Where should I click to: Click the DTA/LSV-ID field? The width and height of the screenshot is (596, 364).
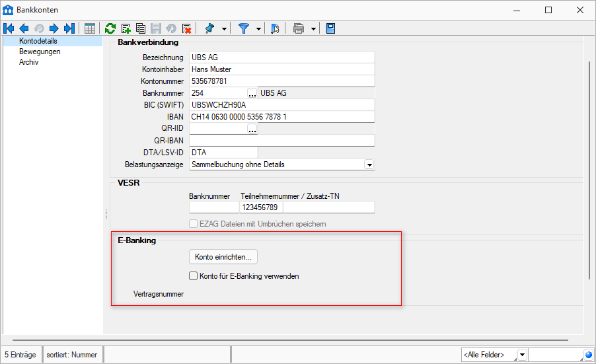coord(223,153)
